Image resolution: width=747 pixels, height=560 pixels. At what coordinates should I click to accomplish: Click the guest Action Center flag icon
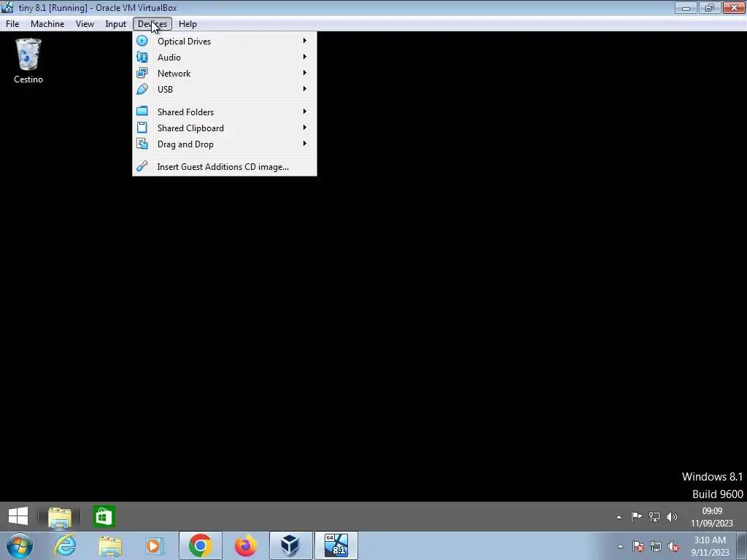point(636,517)
